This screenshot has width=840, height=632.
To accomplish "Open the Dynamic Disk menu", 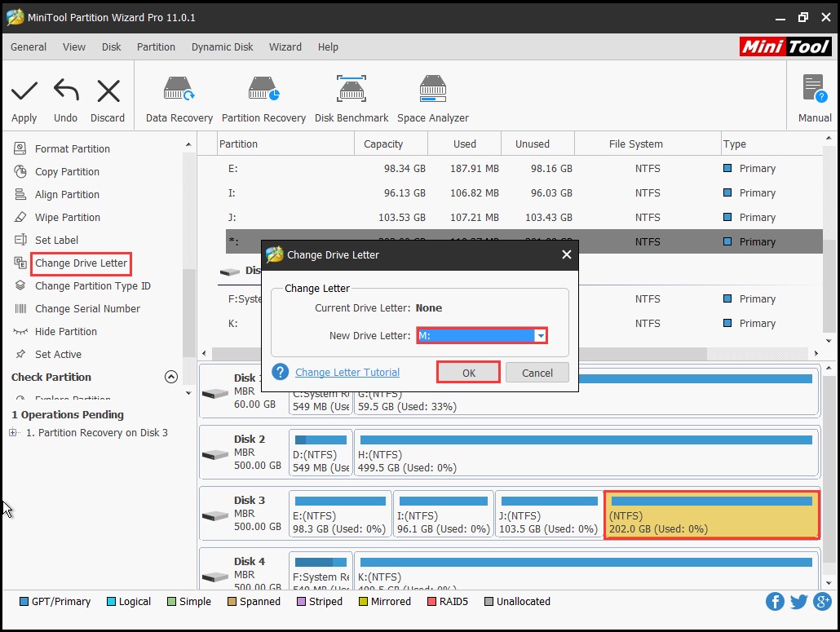I will 223,47.
